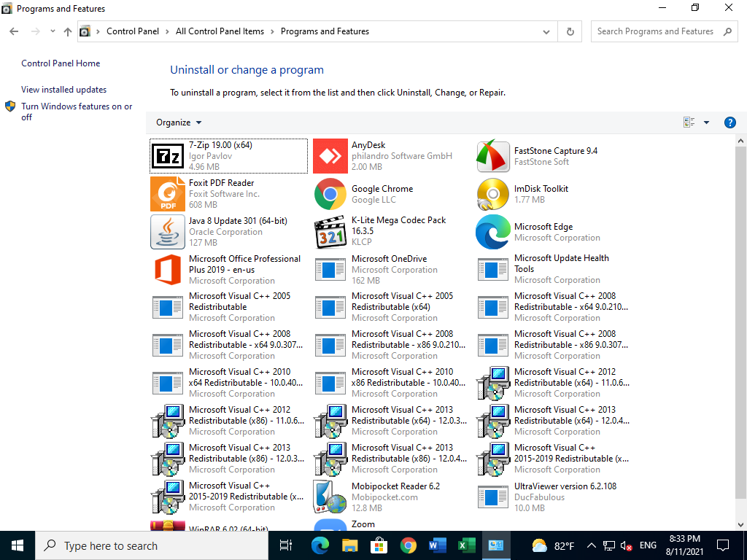The image size is (747, 560).
Task: Click the Mobipocket Reader 6.2 icon
Action: [330, 497]
